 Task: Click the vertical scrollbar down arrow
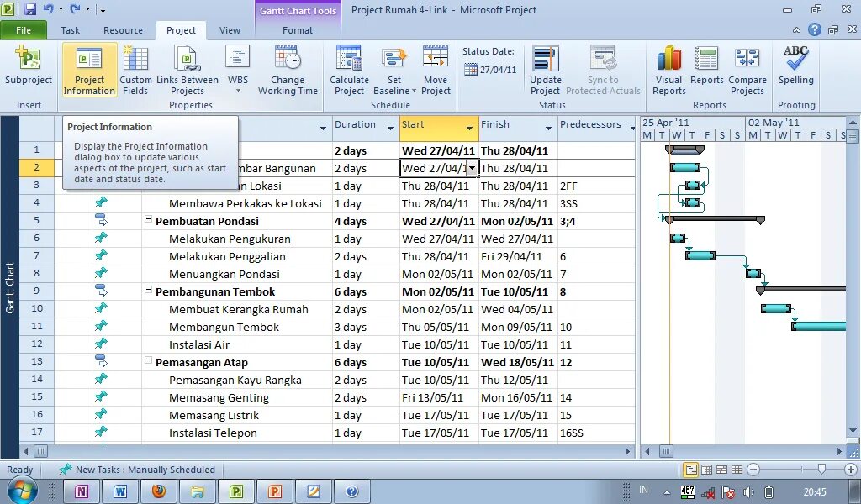point(853,431)
